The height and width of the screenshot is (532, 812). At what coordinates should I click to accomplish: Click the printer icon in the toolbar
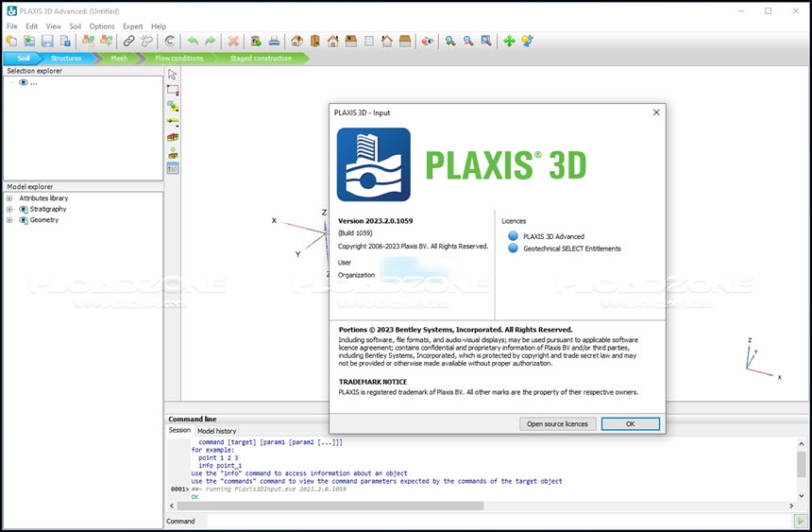pyautogui.click(x=275, y=41)
